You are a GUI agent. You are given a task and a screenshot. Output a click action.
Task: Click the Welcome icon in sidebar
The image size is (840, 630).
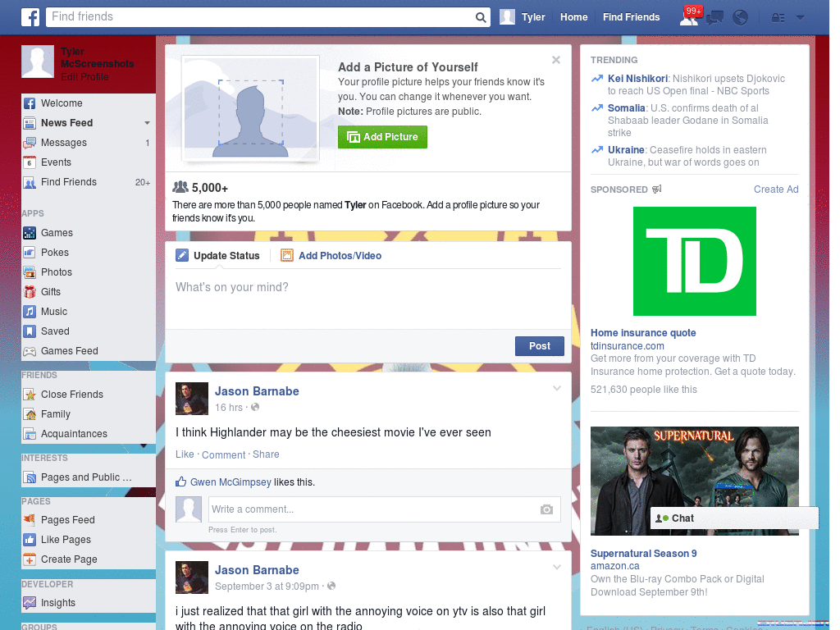coord(30,103)
